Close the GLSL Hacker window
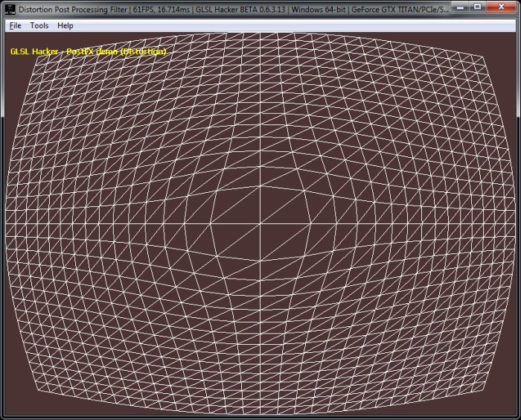The height and width of the screenshot is (420, 521). click(x=502, y=7)
